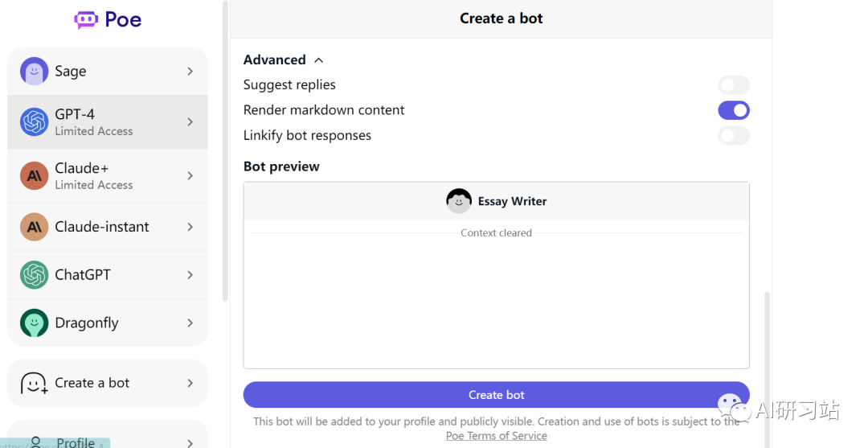The image size is (868, 448).
Task: Open the ChatGPT sidebar entry
Action: 108,274
